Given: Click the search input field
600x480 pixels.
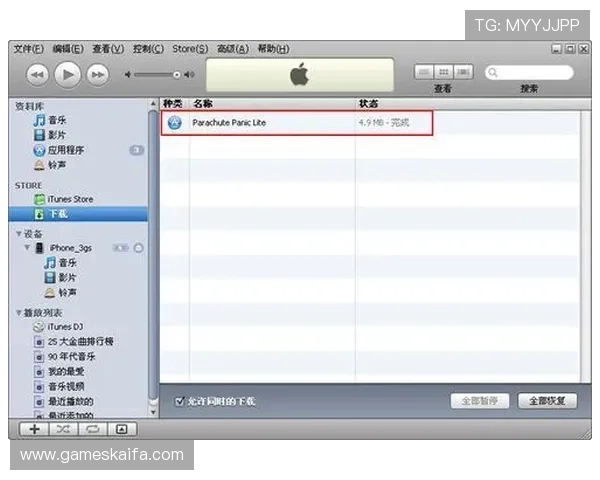Looking at the screenshot, I should (x=529, y=72).
